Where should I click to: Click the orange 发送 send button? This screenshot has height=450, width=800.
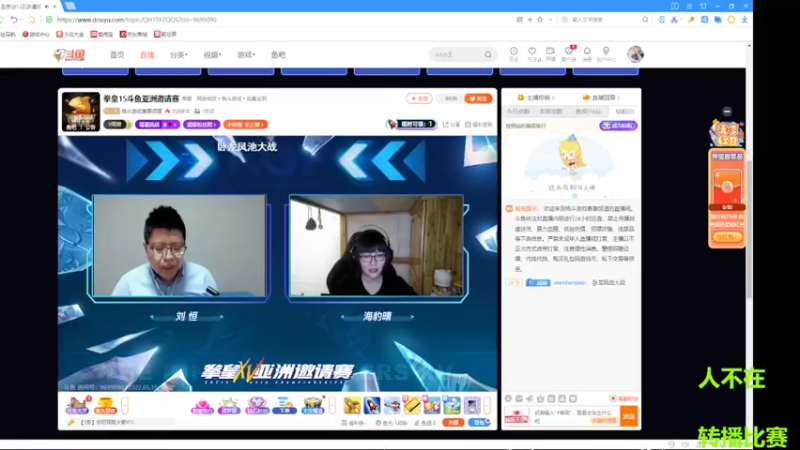coord(629,416)
